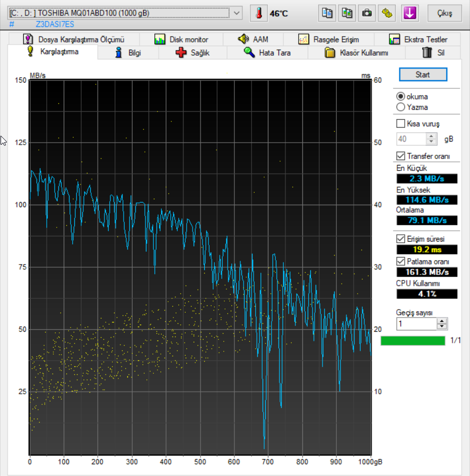Uncheck the Erişim süresi checkbox

401,239
